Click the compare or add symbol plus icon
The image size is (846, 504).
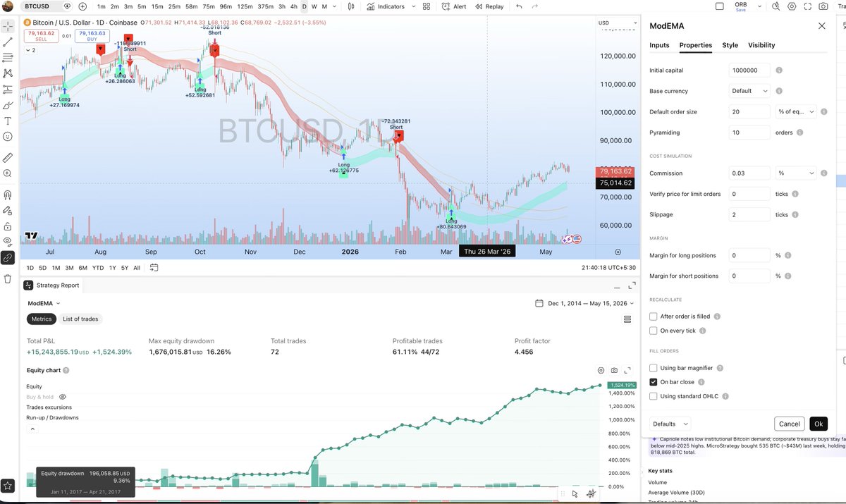[x=82, y=6]
